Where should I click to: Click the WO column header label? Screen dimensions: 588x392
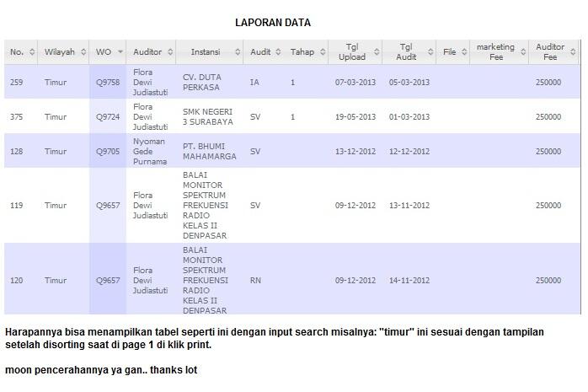point(104,52)
